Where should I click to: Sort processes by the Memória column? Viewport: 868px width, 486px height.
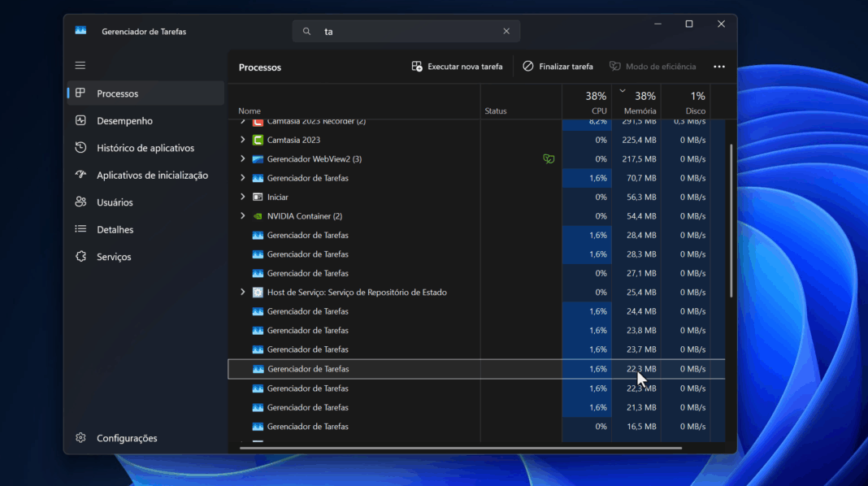(x=636, y=102)
